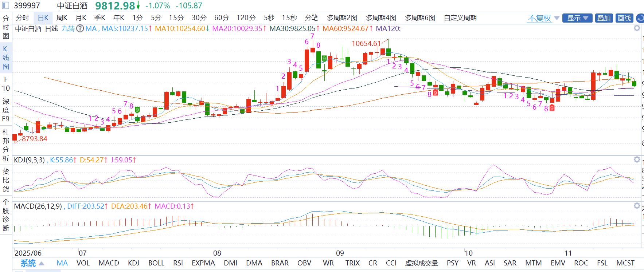
Task: Open 杜邦分析 in the sidebar
Action: (5, 145)
